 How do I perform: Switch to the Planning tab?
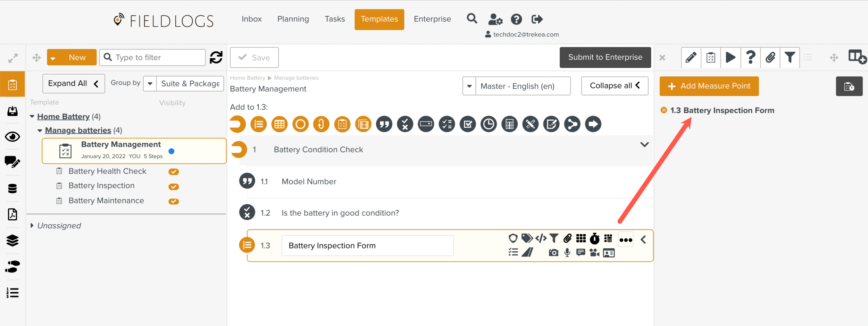(293, 19)
